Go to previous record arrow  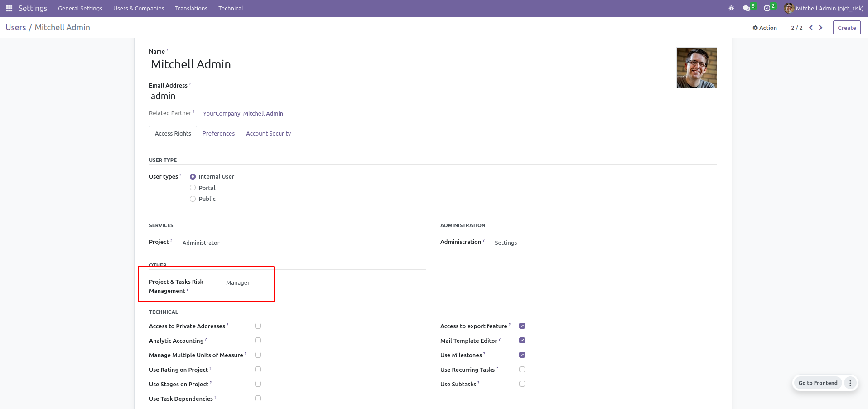[x=811, y=28]
